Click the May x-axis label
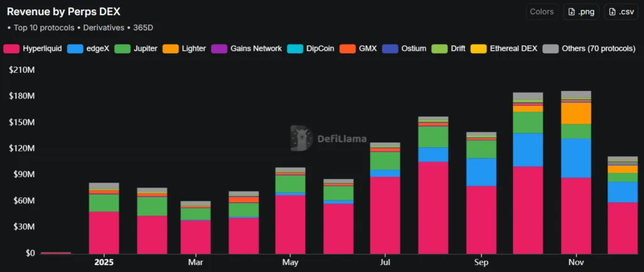The width and height of the screenshot is (644, 272). (291, 263)
